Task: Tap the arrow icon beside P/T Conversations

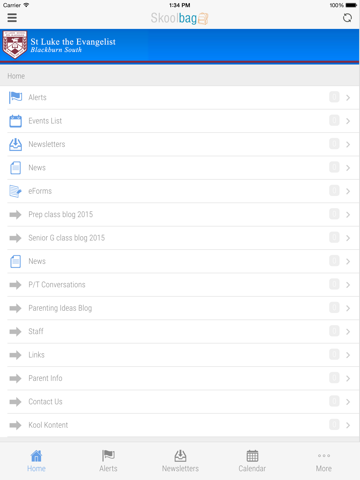Action: (15, 285)
